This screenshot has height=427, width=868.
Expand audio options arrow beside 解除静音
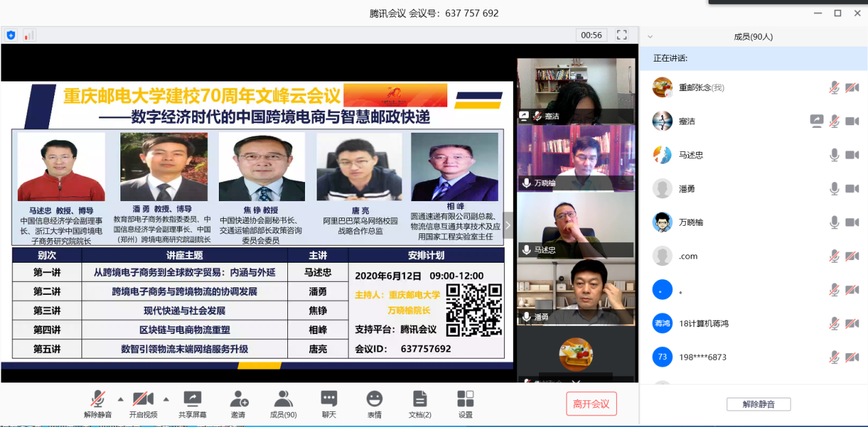point(120,399)
